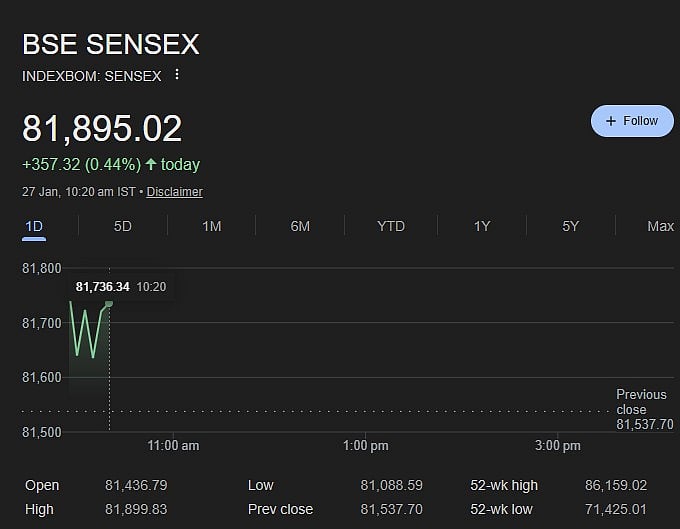The height and width of the screenshot is (529, 680).
Task: Switch to the 1M chart range
Action: [211, 226]
